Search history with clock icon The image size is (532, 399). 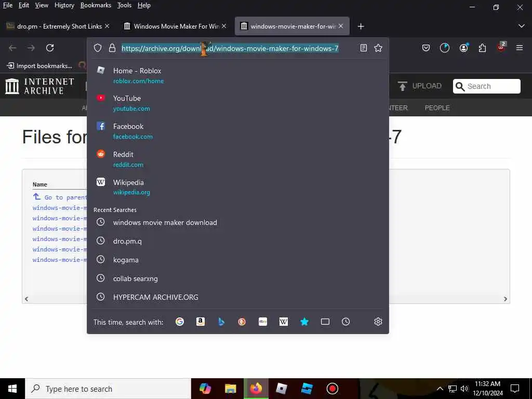pyautogui.click(x=345, y=321)
